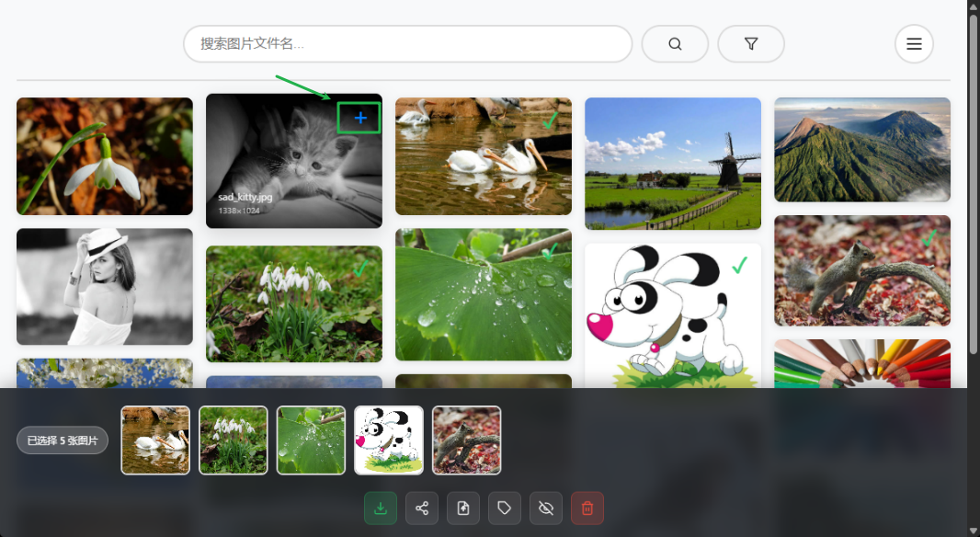Click the windmill landscape photo
Viewport: 980px width, 537px height.
[672, 164]
